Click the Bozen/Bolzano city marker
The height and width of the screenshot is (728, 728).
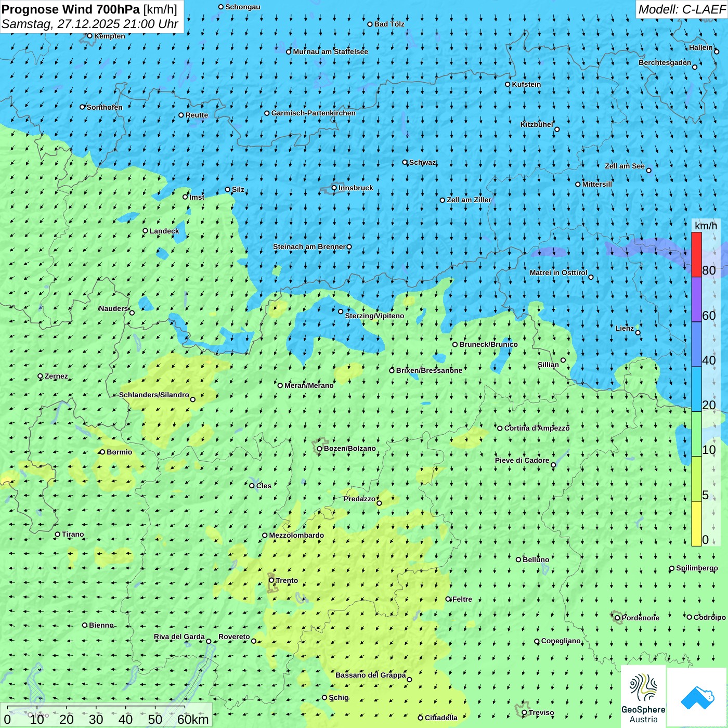click(319, 449)
